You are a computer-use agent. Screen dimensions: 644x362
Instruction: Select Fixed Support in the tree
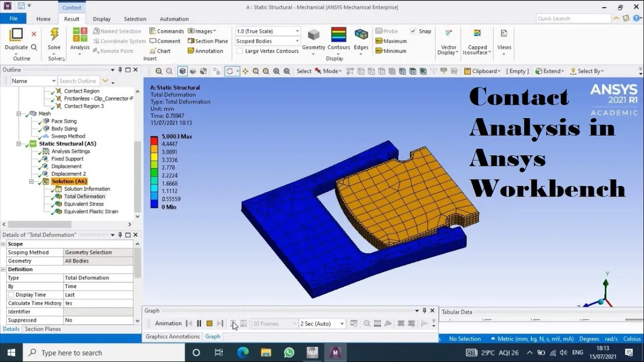coord(67,159)
